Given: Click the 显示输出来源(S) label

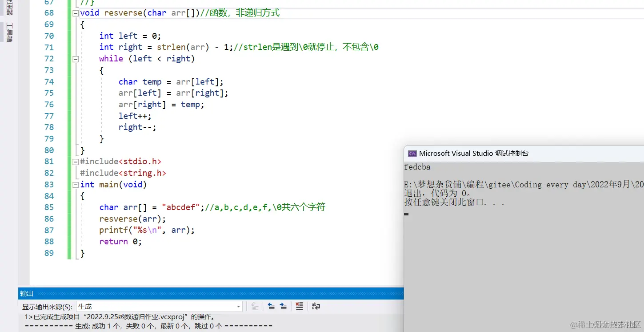Looking at the screenshot, I should click(48, 307).
